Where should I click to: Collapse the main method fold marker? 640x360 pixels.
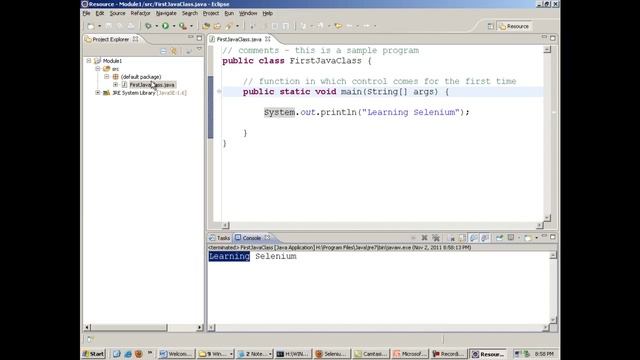[x=219, y=91]
